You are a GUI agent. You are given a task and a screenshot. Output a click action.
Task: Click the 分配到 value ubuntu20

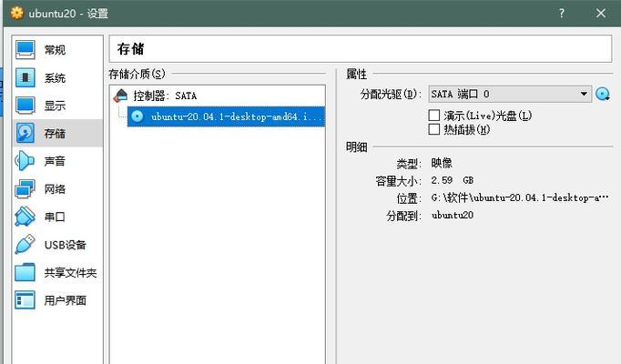pyautogui.click(x=453, y=215)
